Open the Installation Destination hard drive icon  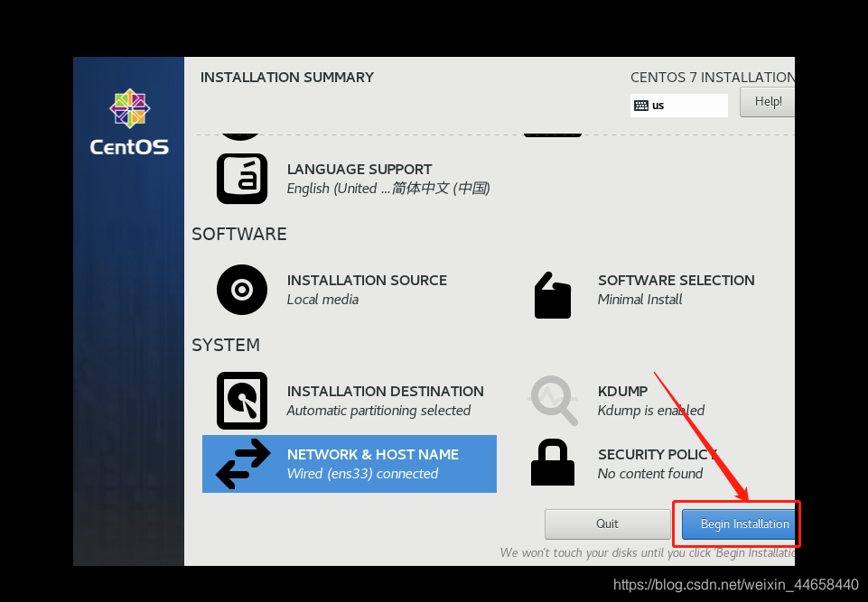tap(242, 401)
